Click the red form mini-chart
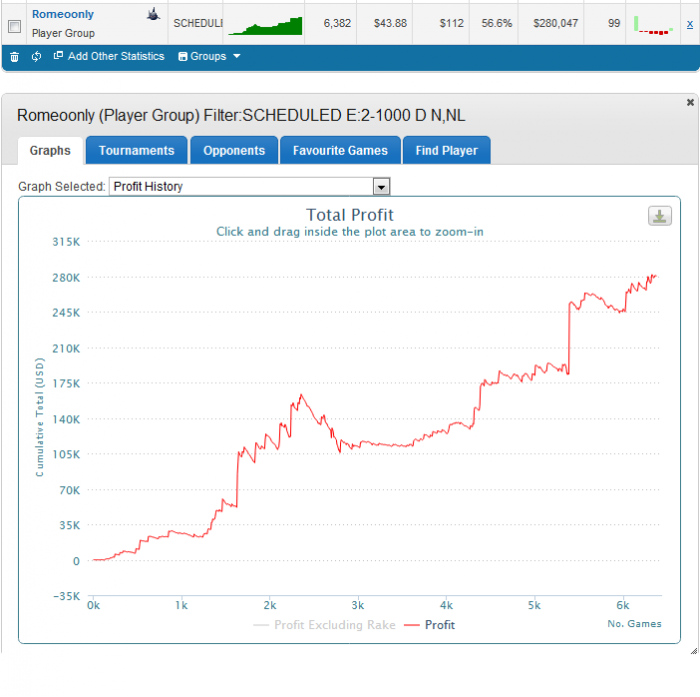The image size is (700, 697). pos(653,25)
